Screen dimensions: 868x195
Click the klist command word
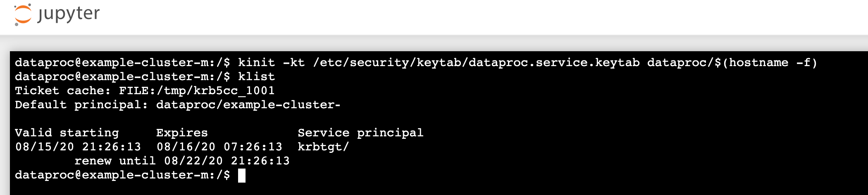256,77
